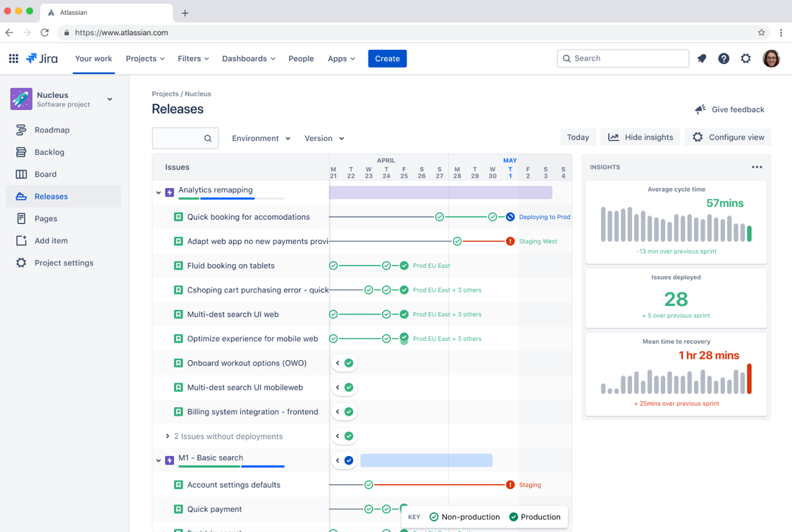Open the app switcher grid icon
Screen dimensions: 792x532
tap(13, 58)
